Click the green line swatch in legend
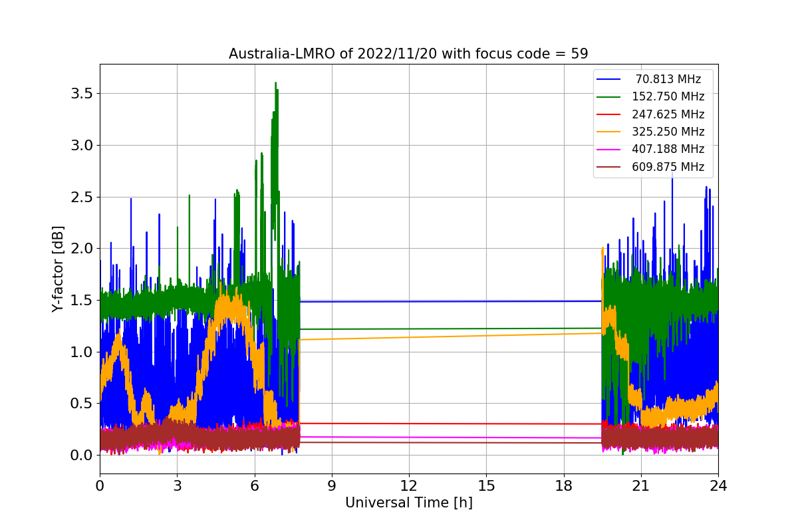Image resolution: width=798 pixels, height=532 pixels. pos(608,97)
